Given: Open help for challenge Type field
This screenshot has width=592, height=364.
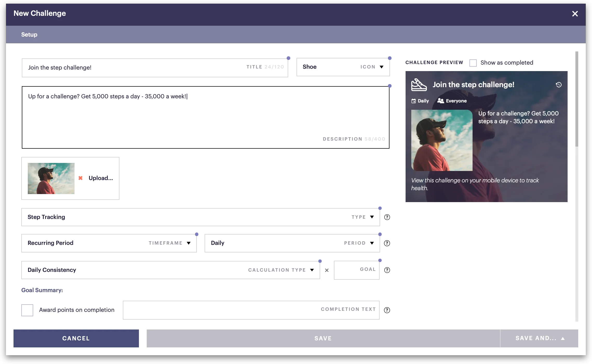Looking at the screenshot, I should 387,217.
